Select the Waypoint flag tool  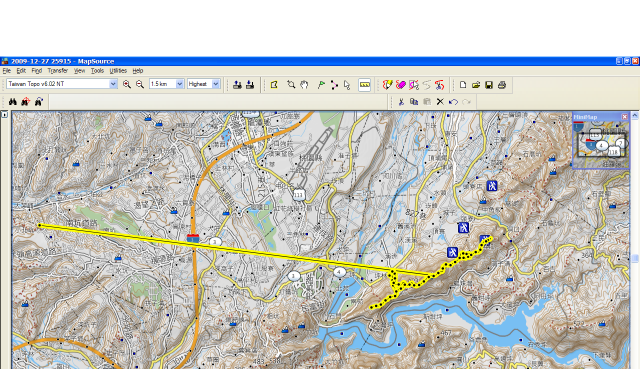click(321, 85)
